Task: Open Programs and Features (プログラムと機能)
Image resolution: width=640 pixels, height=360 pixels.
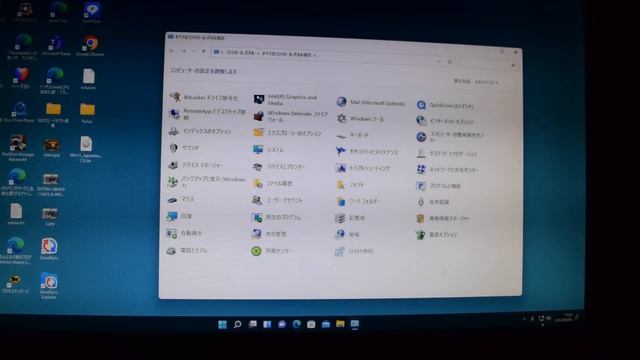Action: pos(438,186)
